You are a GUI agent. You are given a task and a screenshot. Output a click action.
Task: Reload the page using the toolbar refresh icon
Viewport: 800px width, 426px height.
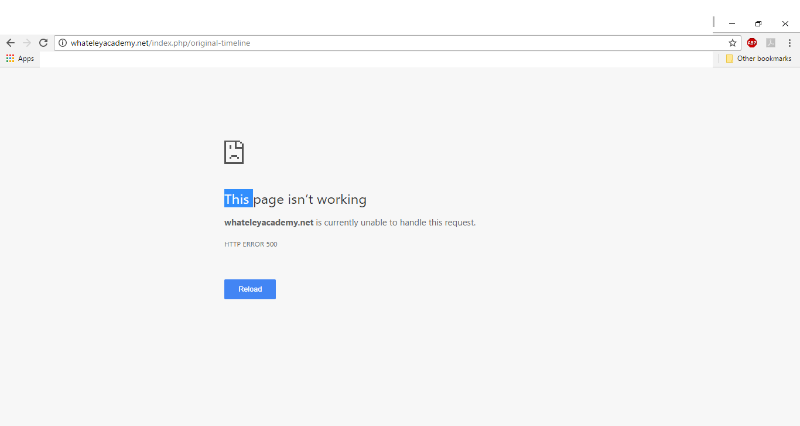(x=43, y=43)
